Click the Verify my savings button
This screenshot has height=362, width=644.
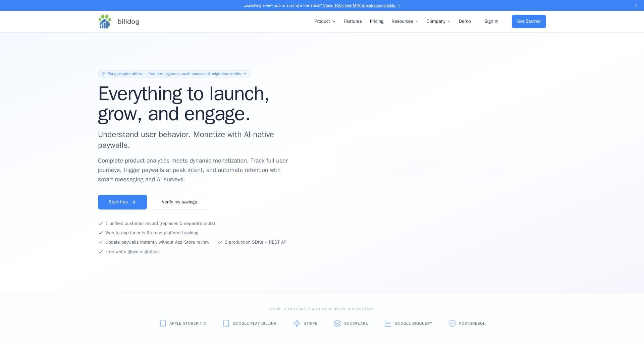tap(179, 202)
